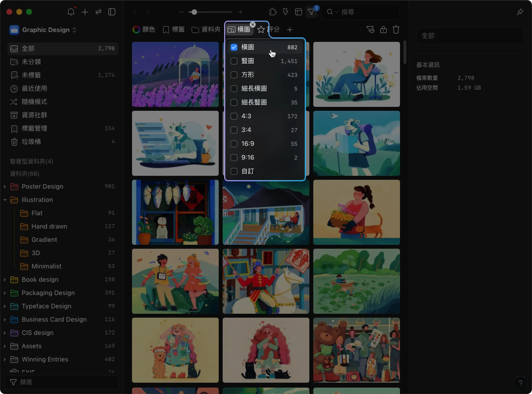Click the filter history funnel-clock icon

[370, 30]
